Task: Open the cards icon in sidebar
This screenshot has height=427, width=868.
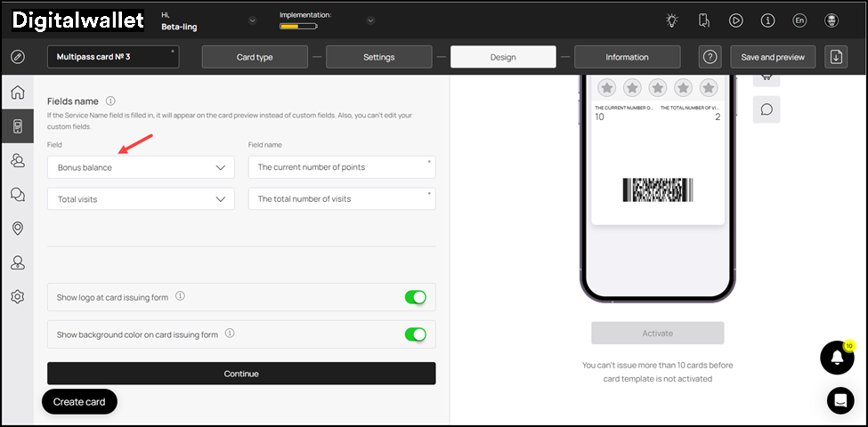Action: pyautogui.click(x=18, y=126)
